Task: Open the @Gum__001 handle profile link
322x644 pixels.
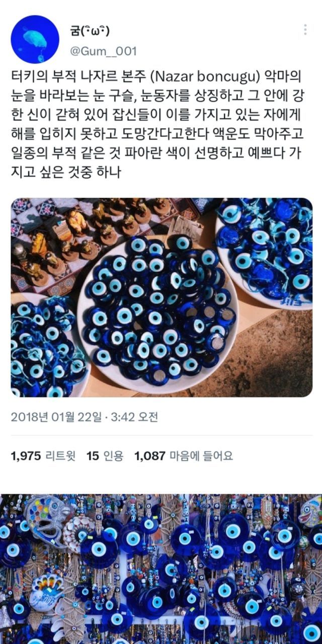Action: pyautogui.click(x=104, y=51)
